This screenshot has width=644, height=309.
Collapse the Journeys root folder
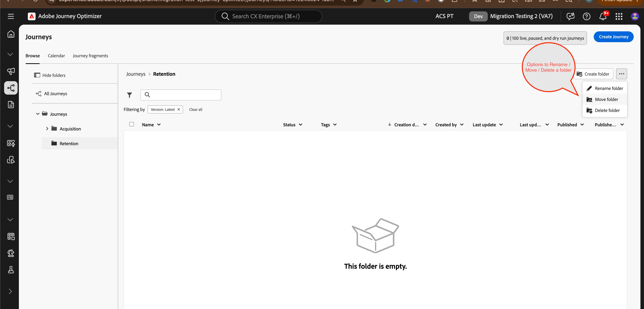pos(38,114)
